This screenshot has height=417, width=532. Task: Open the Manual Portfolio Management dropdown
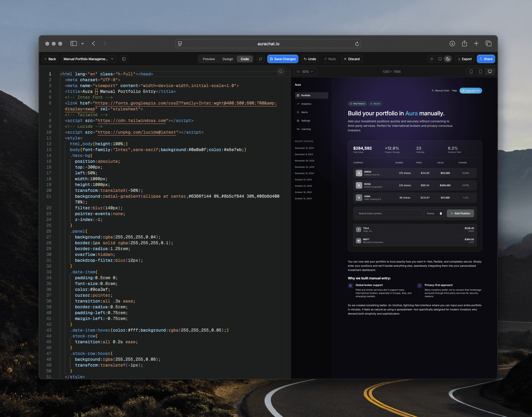(x=89, y=59)
